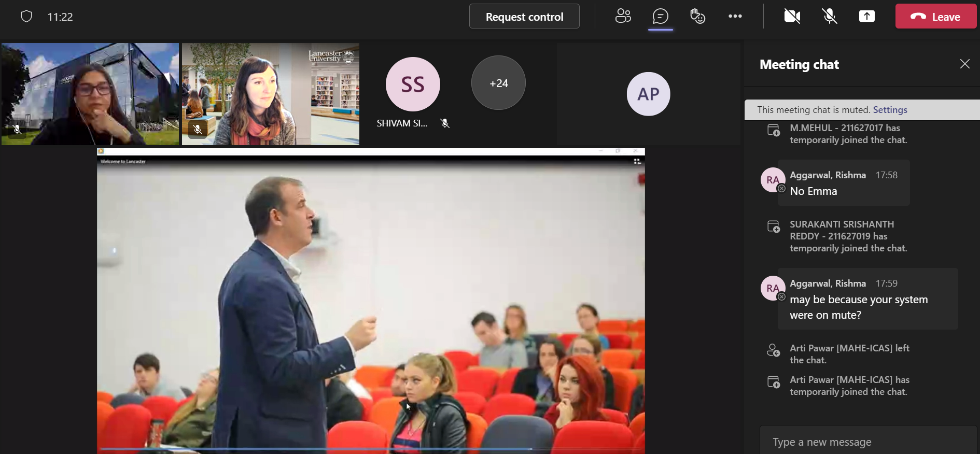This screenshot has width=980, height=454.
Task: Click the fullscreen icon in shared video
Action: (x=637, y=162)
